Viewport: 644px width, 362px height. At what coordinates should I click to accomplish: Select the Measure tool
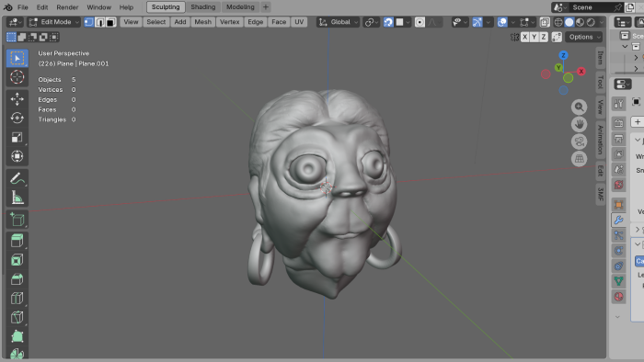17,198
